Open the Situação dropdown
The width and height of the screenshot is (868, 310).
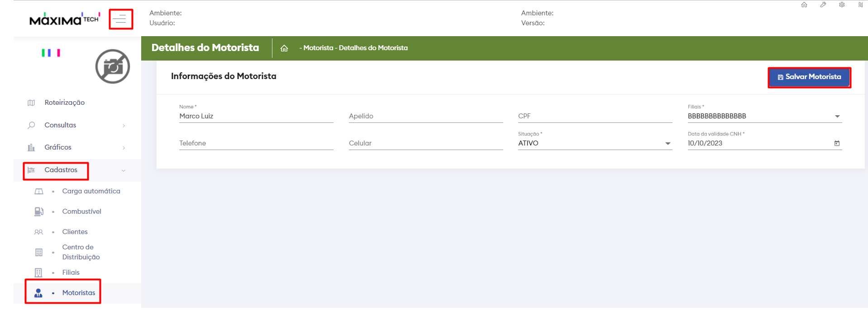point(668,144)
